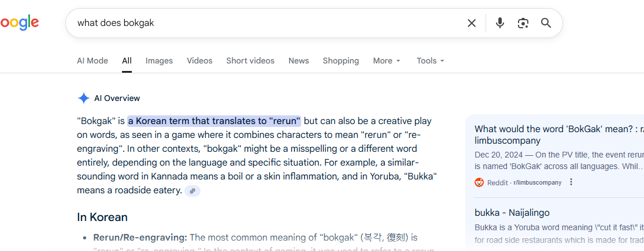Open the source link chip icon

click(192, 191)
